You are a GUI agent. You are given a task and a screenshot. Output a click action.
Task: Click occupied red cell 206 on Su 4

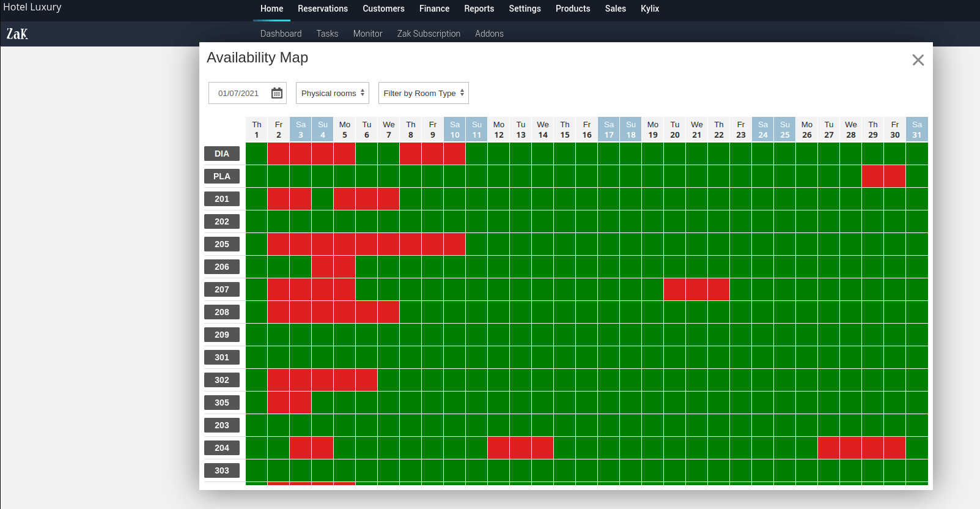point(323,267)
